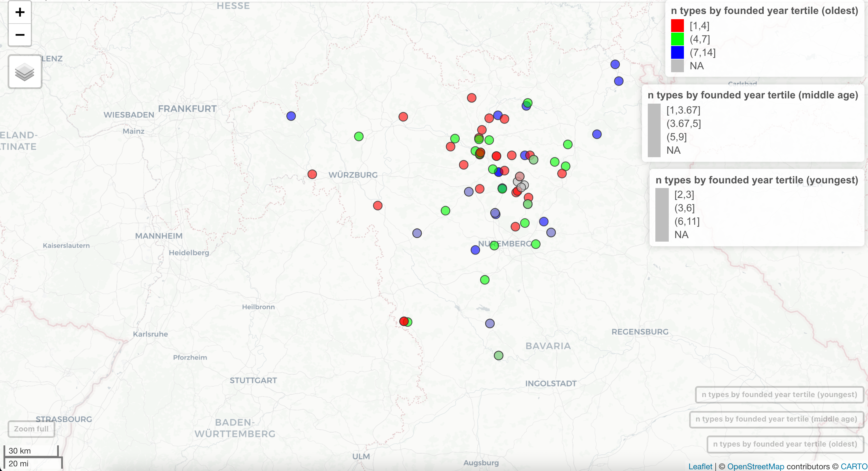Open the CARTO attribution link
The image size is (868, 471).
pyautogui.click(x=854, y=466)
